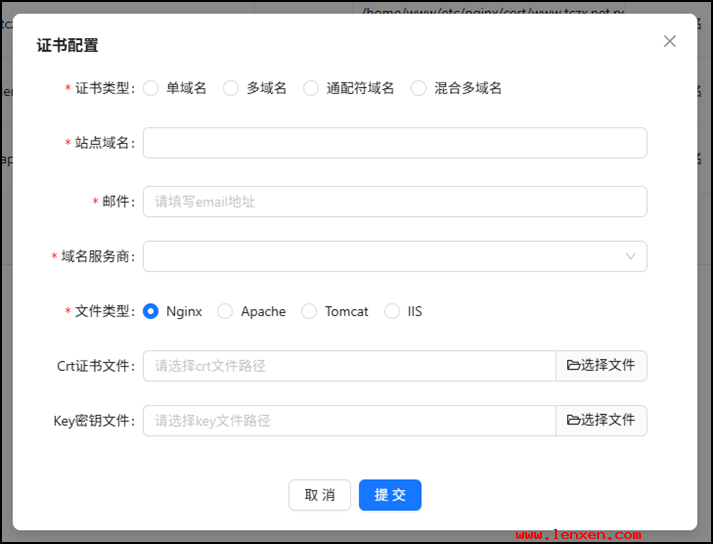Viewport: 713px width, 544px height.
Task: Select Nginx as the file type
Action: click(x=151, y=311)
